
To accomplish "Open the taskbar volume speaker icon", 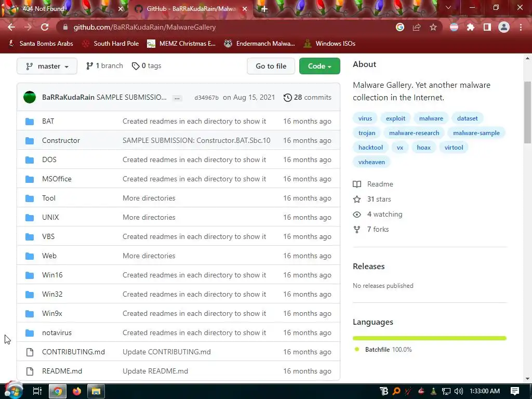I will (x=459, y=392).
